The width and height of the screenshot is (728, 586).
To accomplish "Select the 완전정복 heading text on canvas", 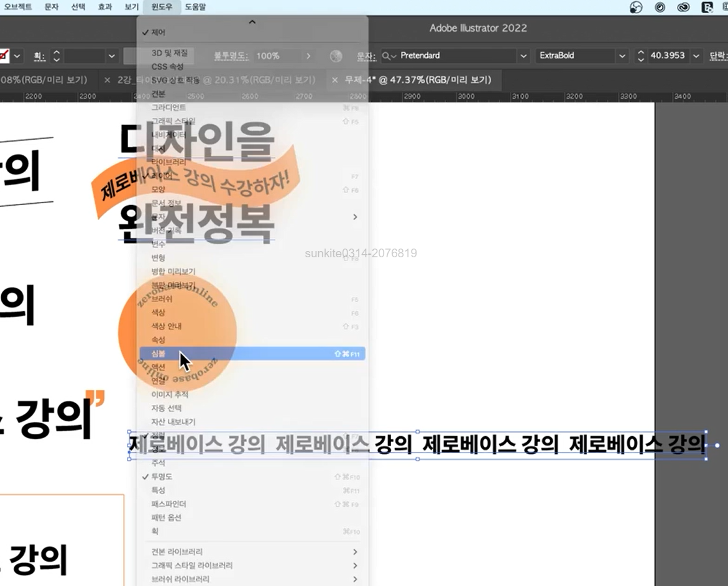I will coord(196,224).
